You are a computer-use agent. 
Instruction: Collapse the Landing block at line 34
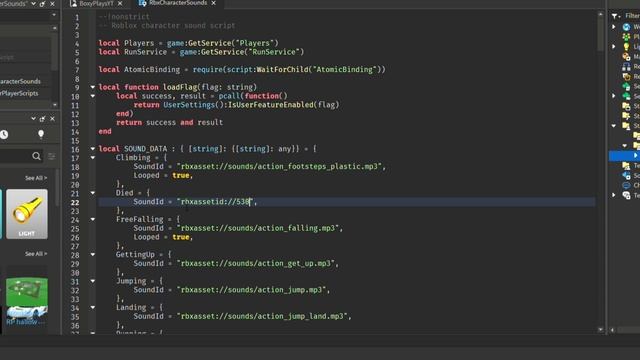click(x=93, y=307)
